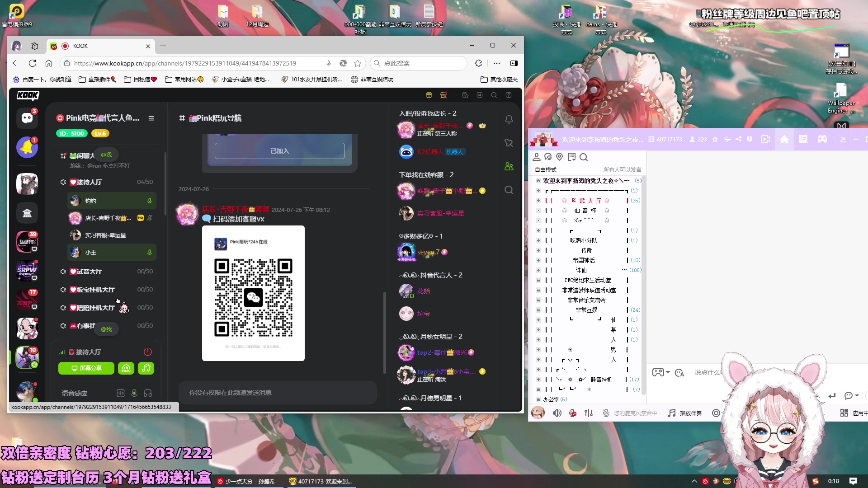The image size is (868, 488).
Task: Select user 钧钧 in voice channel
Action: (x=112, y=201)
